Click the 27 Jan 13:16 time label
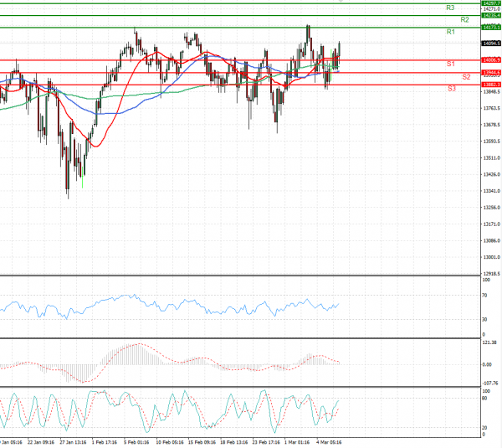The width and height of the screenshot is (502, 448). click(73, 442)
